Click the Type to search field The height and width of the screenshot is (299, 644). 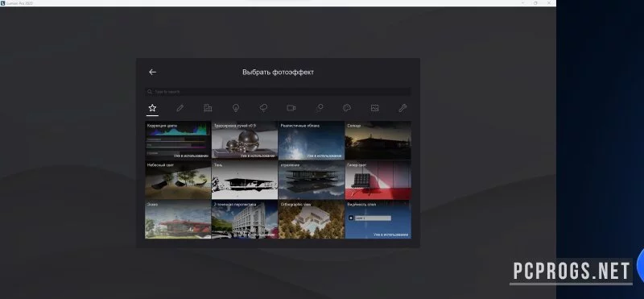(x=278, y=92)
